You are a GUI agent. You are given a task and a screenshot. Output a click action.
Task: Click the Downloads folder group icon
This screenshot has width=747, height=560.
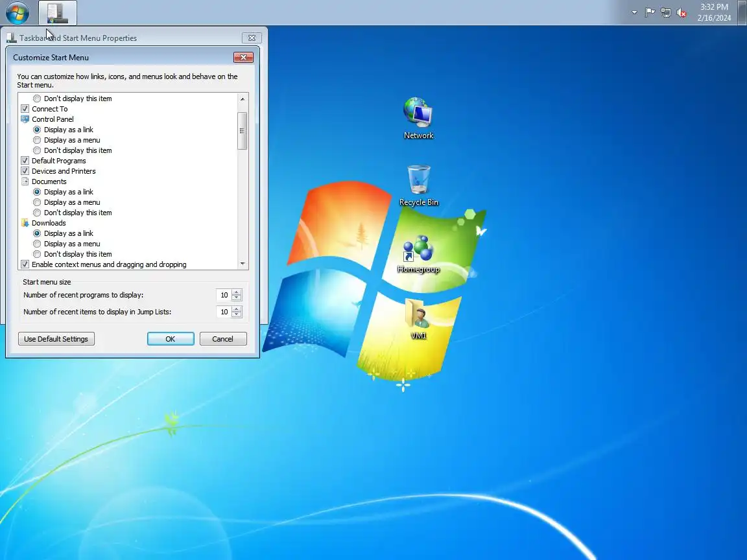pos(25,223)
